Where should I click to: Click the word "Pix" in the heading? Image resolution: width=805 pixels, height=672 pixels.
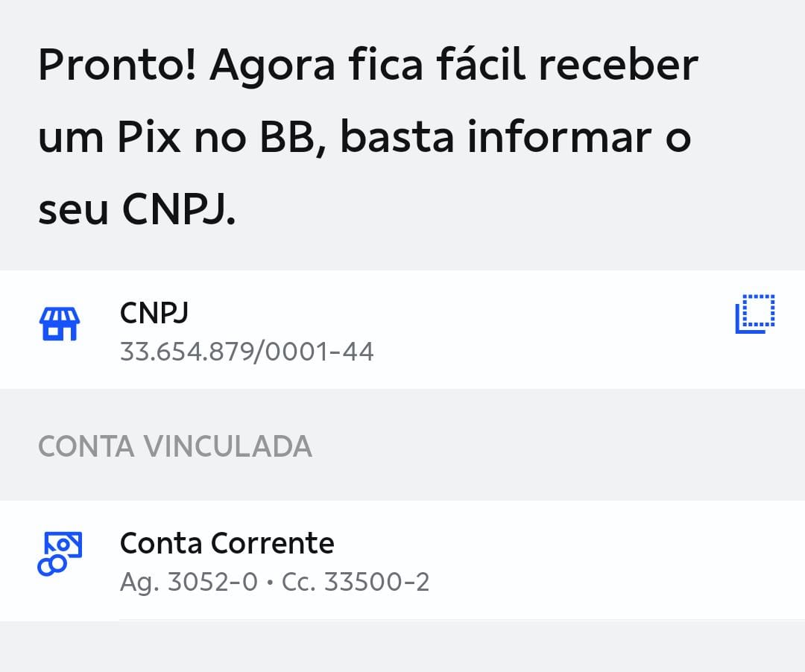pos(149,138)
